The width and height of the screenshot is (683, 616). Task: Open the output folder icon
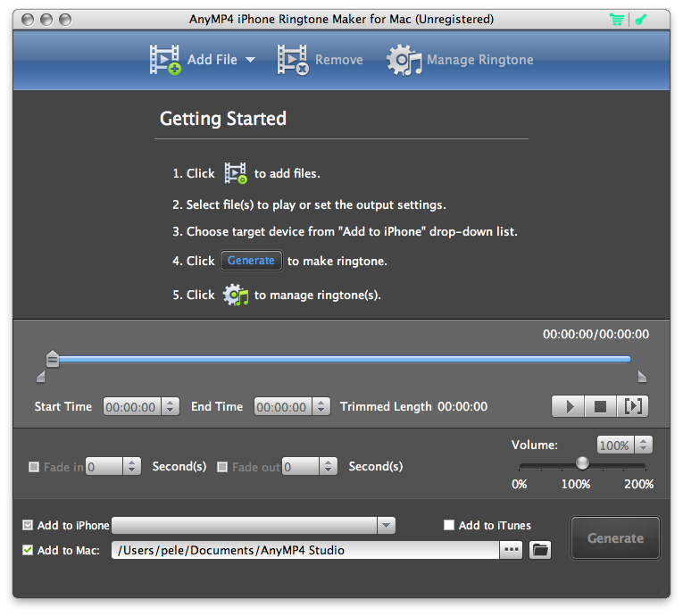coord(540,550)
